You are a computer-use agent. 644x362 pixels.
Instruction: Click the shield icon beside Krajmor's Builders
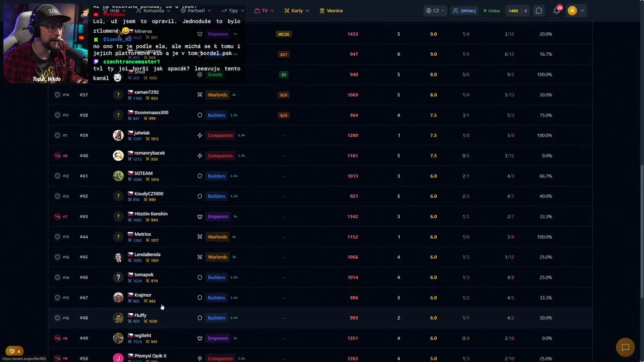pos(200,298)
